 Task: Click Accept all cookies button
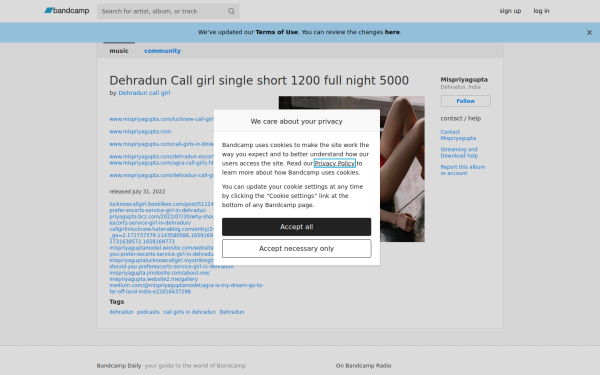click(297, 227)
